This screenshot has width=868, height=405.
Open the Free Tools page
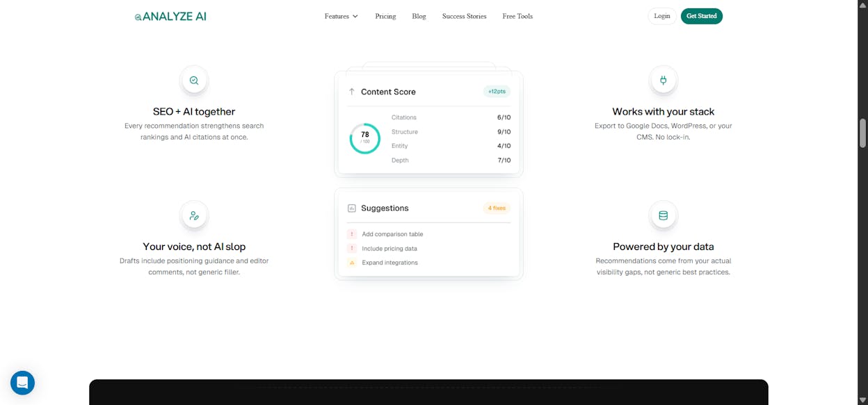coord(517,16)
